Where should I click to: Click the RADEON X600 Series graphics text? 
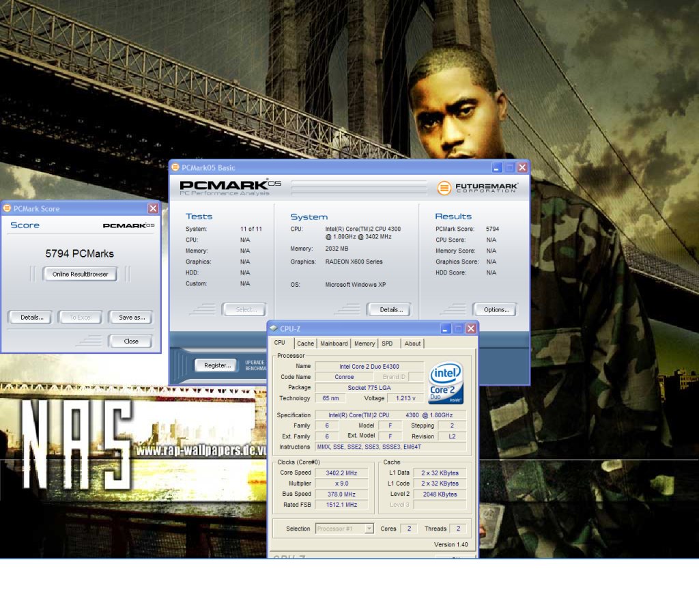click(x=354, y=262)
